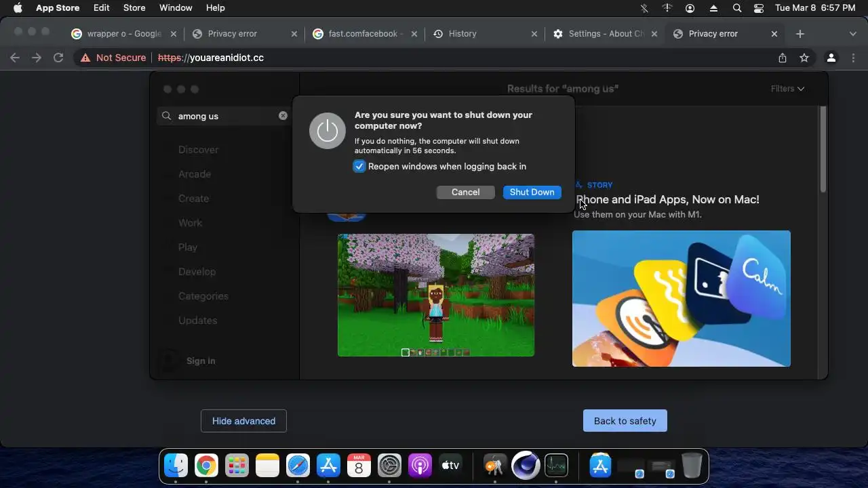Open the Help menu
This screenshot has height=488, width=868.
pos(215,8)
